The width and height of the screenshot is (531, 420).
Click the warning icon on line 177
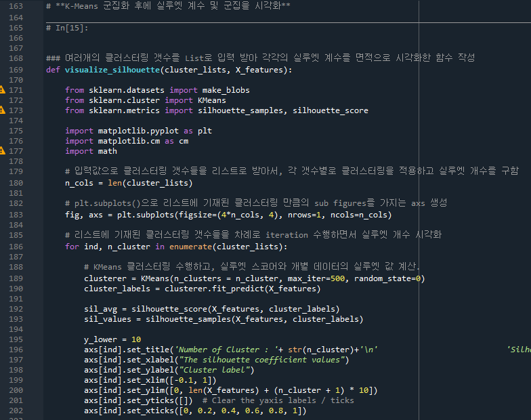3,151
